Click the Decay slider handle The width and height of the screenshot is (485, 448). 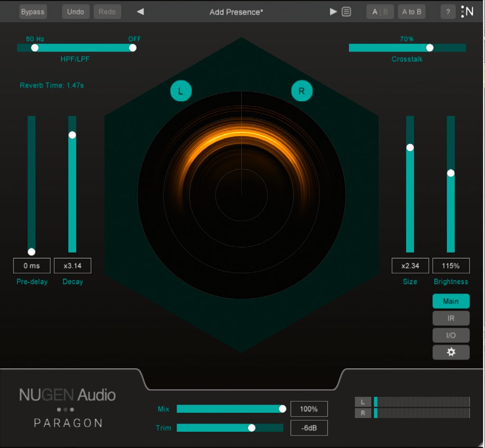[72, 135]
